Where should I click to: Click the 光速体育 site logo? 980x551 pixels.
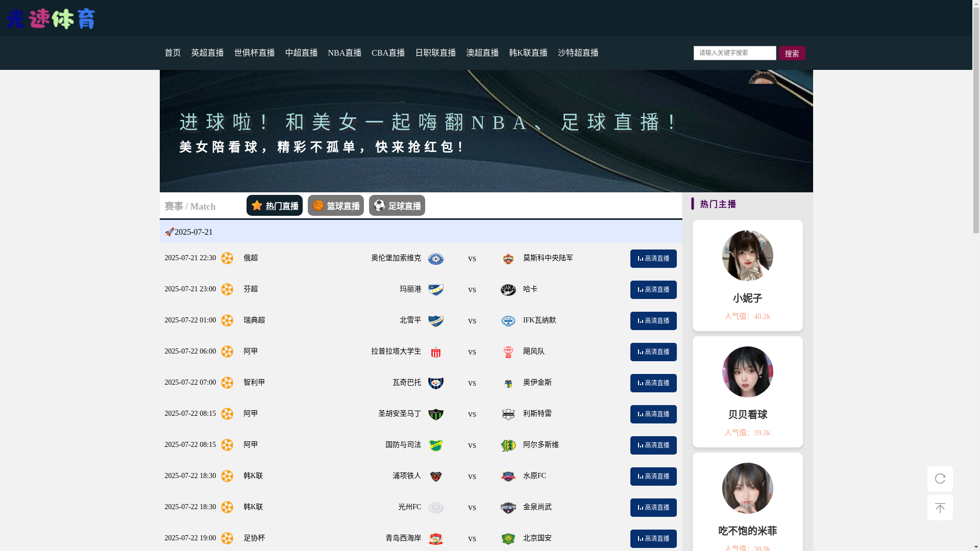tap(51, 19)
